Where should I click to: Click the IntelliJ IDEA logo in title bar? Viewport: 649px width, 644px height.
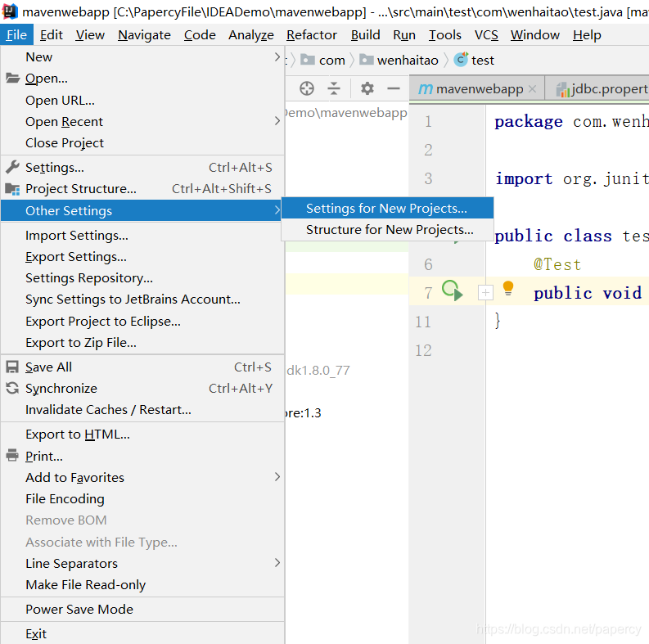(x=10, y=11)
